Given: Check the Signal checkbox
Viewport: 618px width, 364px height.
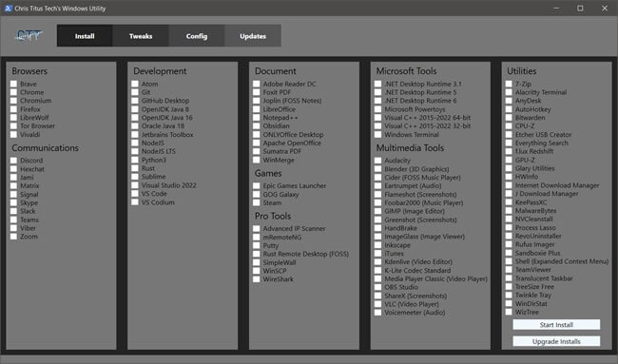Looking at the screenshot, I should [14, 194].
